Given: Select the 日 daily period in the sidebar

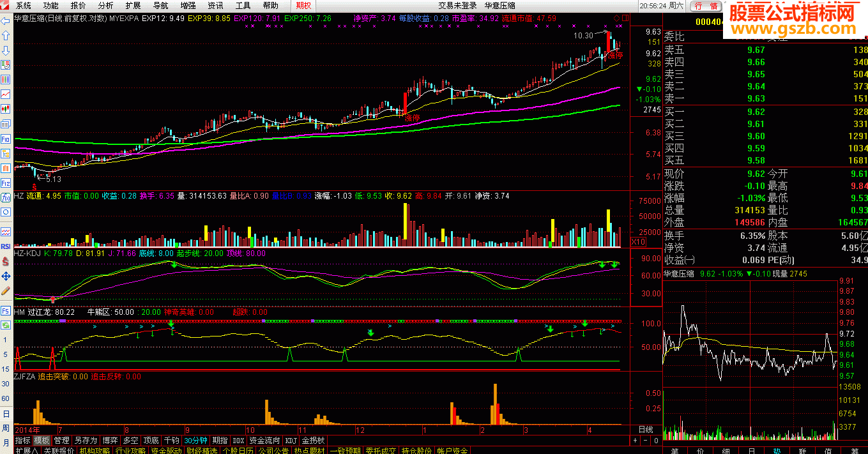Looking at the screenshot, I should click(6, 413).
